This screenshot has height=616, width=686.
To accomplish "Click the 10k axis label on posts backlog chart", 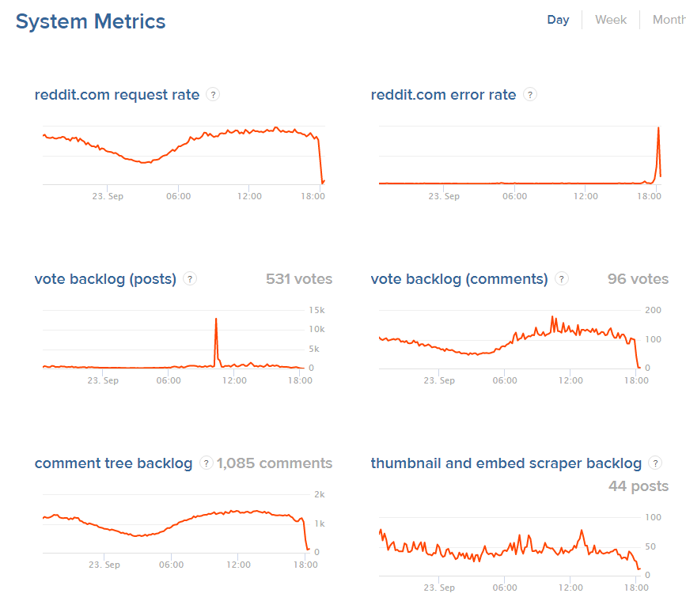I will pos(316,329).
